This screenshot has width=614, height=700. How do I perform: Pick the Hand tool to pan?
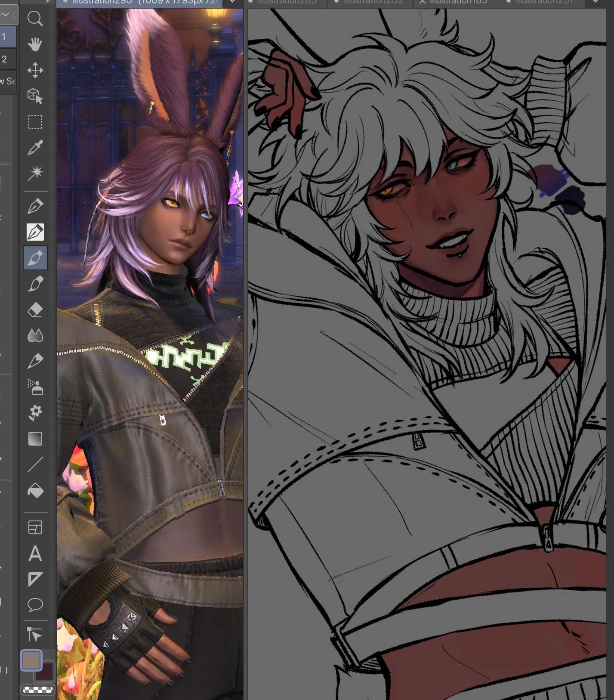point(35,44)
